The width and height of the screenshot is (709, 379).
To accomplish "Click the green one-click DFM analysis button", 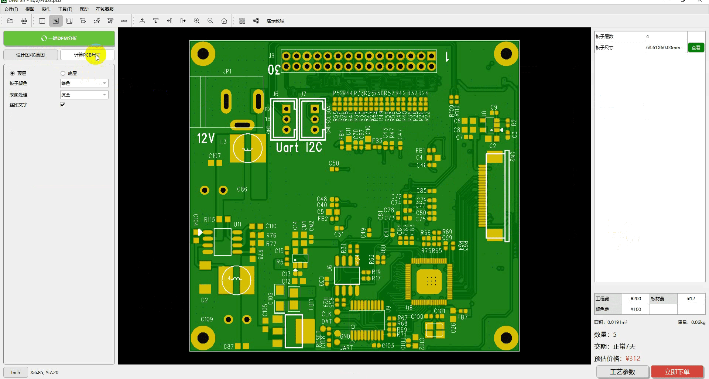I will coord(59,38).
